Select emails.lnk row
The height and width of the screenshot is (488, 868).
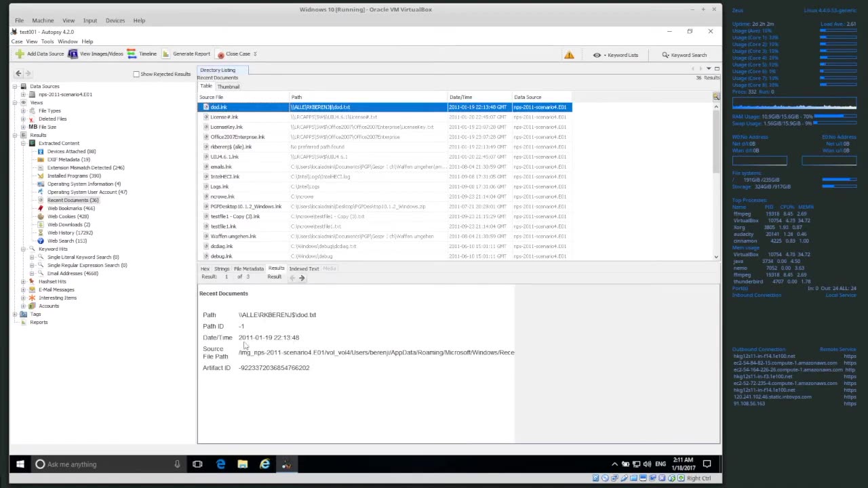(x=384, y=167)
